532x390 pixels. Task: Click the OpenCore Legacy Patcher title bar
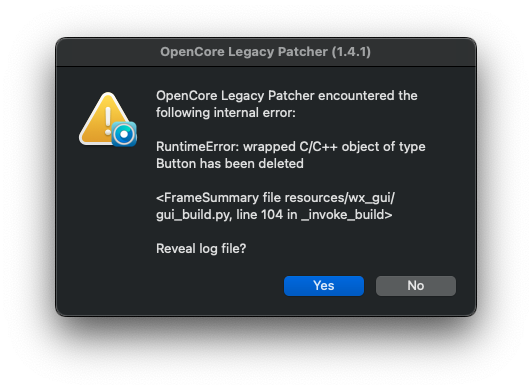[266, 52]
